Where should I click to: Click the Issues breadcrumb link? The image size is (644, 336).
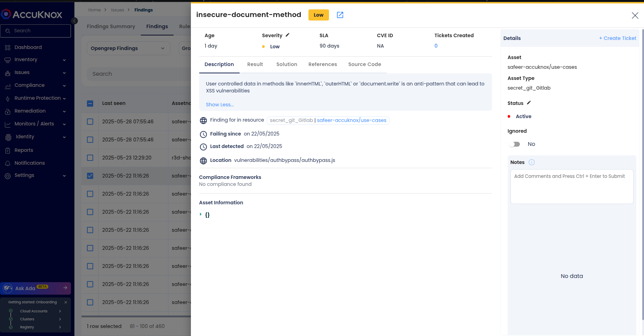pos(118,10)
